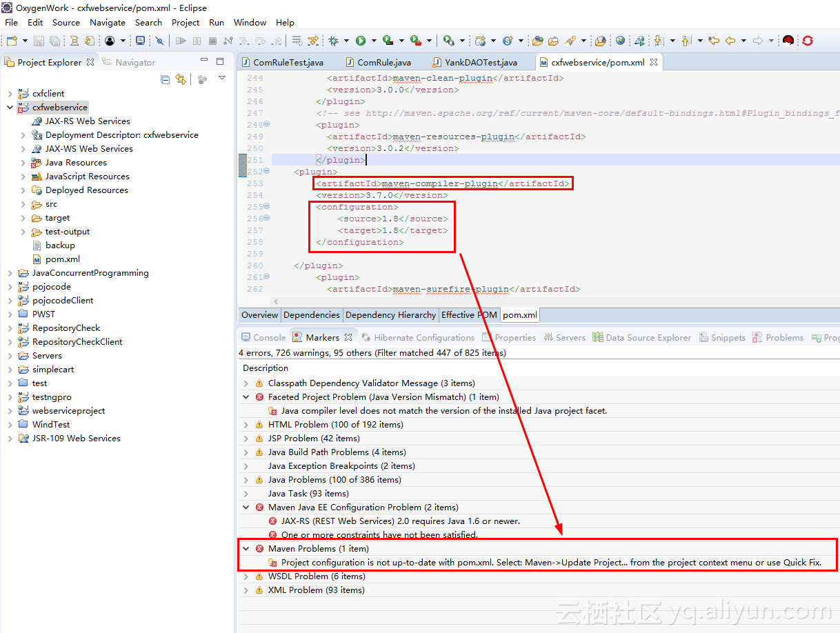Click the monitor terminal toolbar icon
840x633 pixels.
coord(140,41)
